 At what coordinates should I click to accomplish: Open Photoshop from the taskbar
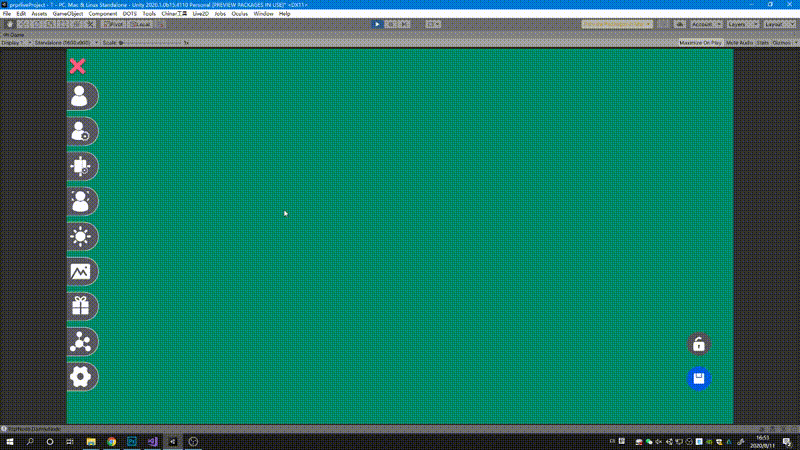point(132,442)
